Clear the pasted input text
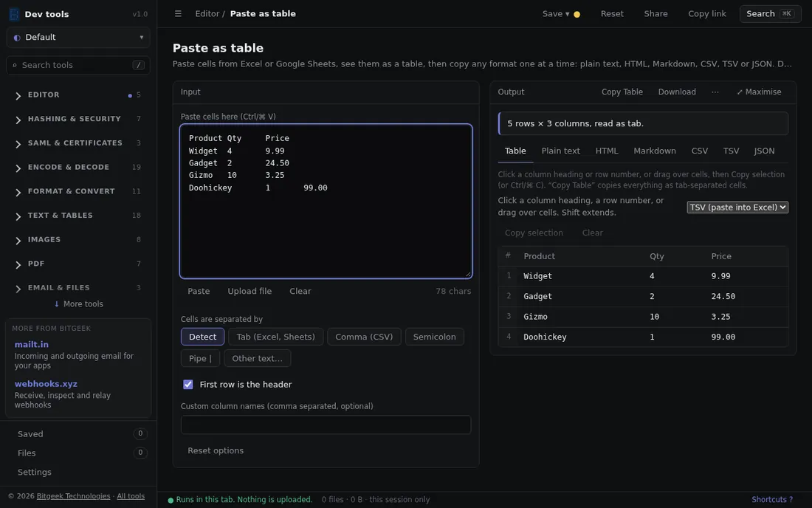Viewport: 812px width, 508px height. tap(300, 291)
